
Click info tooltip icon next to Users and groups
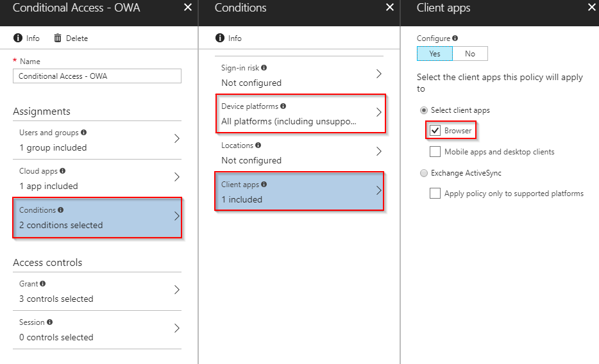pyautogui.click(x=83, y=133)
